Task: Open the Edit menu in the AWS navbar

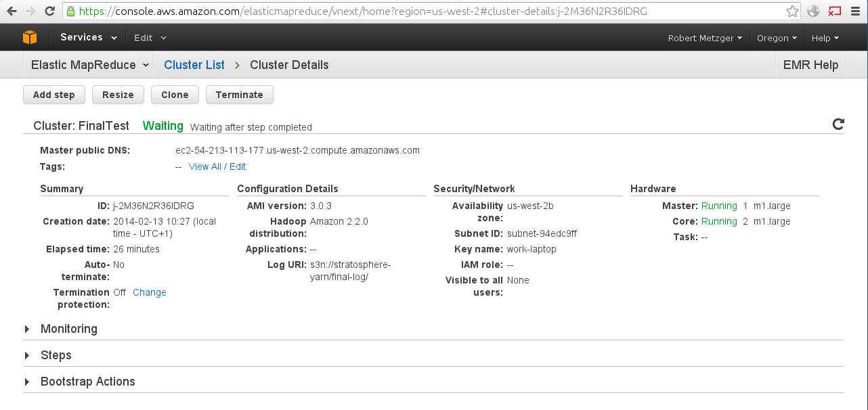Action: (x=150, y=38)
